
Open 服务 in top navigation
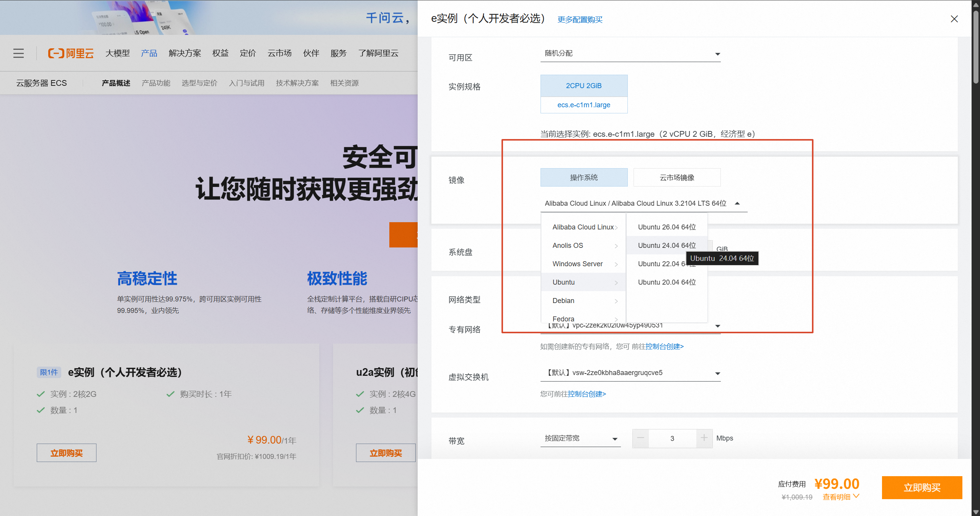pyautogui.click(x=338, y=53)
